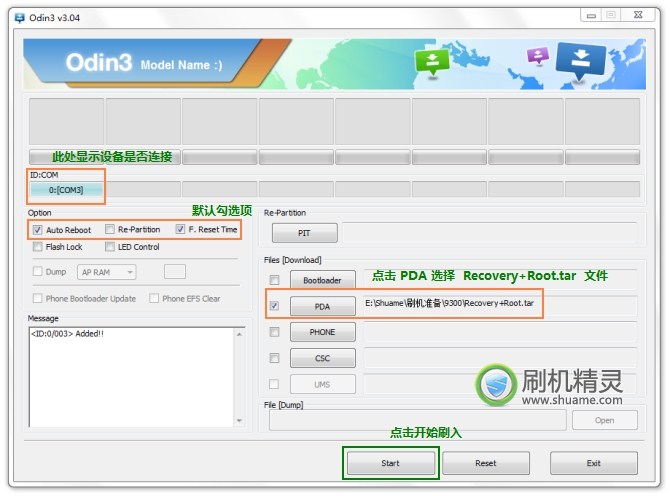Click the green download icon in banner
Screen dimensions: 670x496
tap(432, 62)
